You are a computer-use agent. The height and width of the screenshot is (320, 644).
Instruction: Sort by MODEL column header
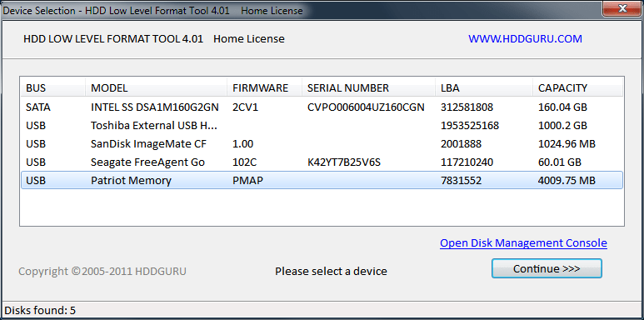pyautogui.click(x=157, y=87)
